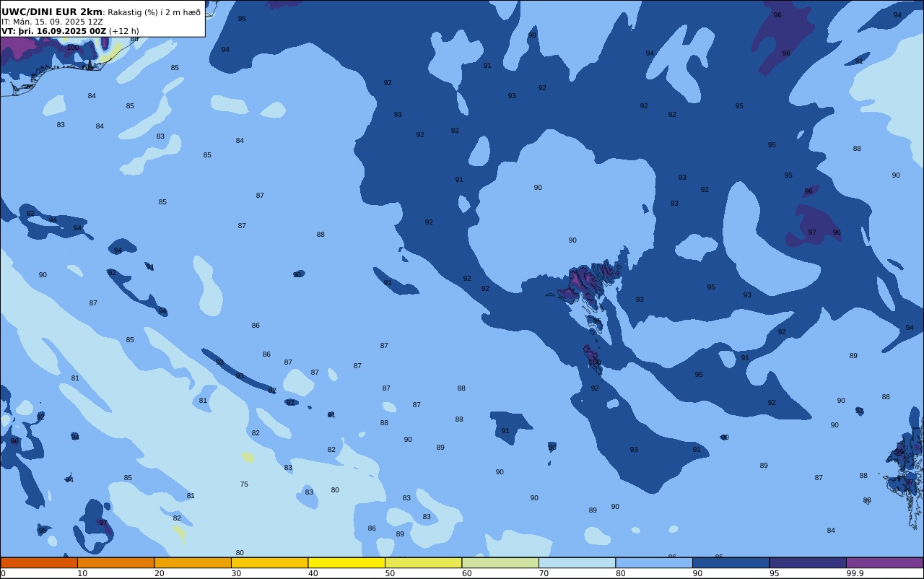The height and width of the screenshot is (579, 924).
Task: Click the 70–80 pale blue legend swatch
Action: coord(577,562)
